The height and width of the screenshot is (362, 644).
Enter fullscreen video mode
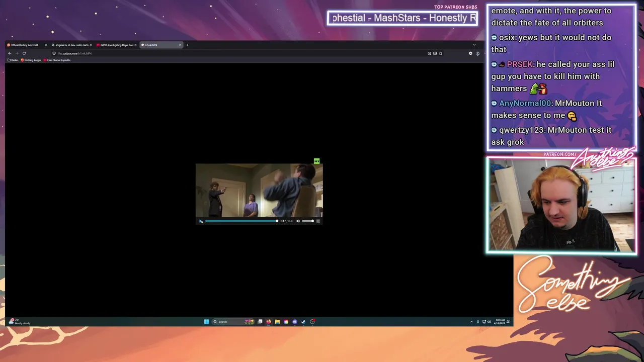point(318,221)
